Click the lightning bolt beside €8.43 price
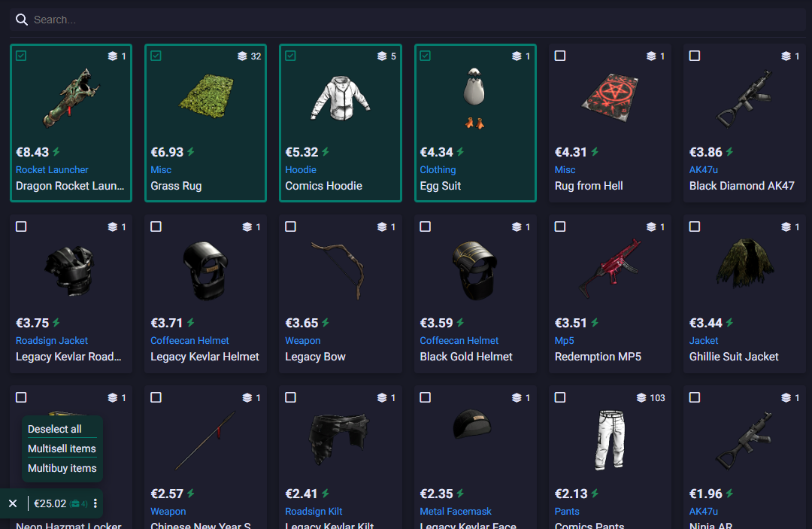This screenshot has height=529, width=812. click(x=56, y=152)
